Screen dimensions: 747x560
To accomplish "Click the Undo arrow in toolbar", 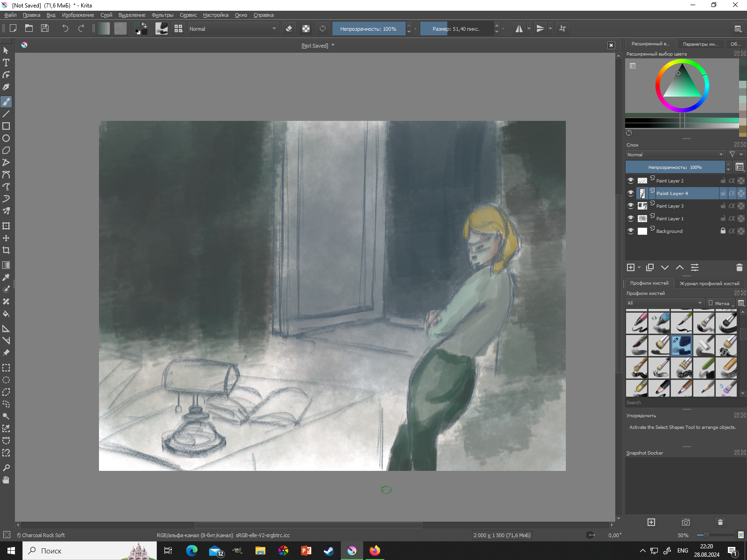I will pos(65,28).
